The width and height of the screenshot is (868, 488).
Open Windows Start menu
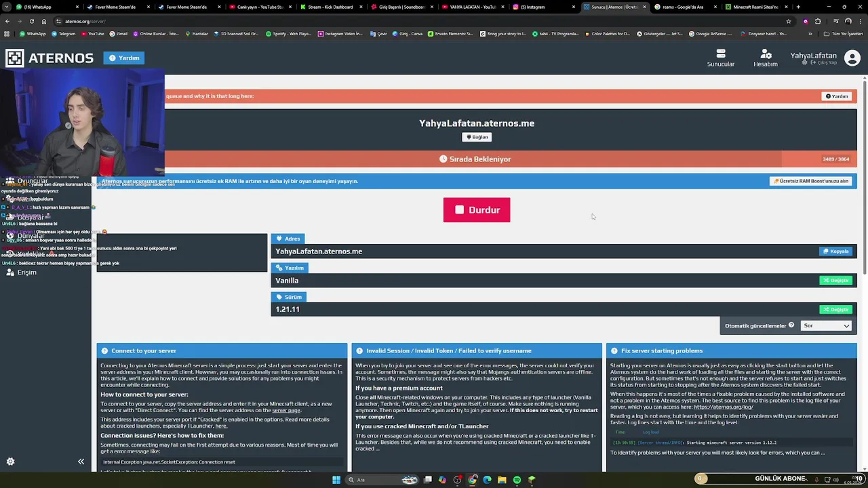coord(336,480)
